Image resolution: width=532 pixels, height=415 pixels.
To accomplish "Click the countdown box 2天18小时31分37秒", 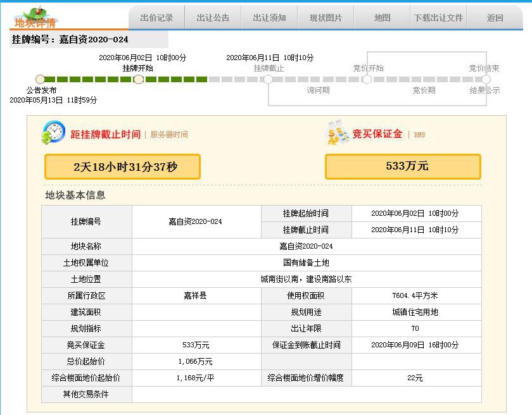I will click(x=122, y=166).
